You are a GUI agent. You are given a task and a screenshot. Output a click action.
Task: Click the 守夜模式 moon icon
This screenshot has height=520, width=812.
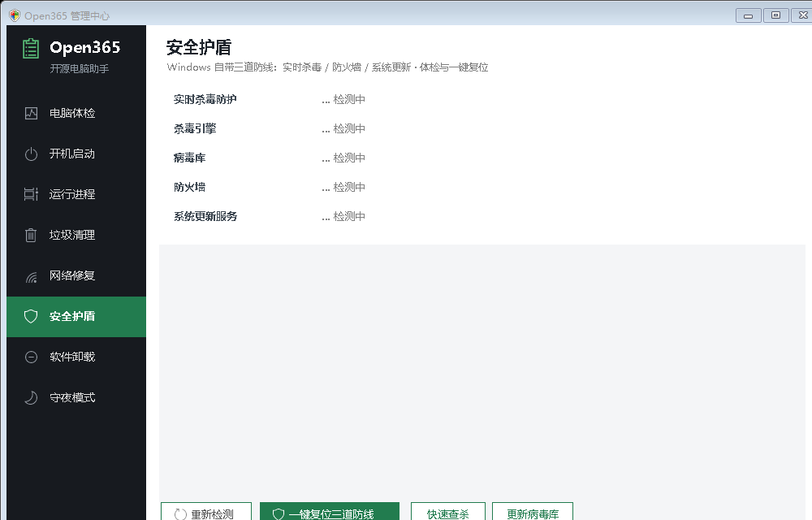point(31,398)
